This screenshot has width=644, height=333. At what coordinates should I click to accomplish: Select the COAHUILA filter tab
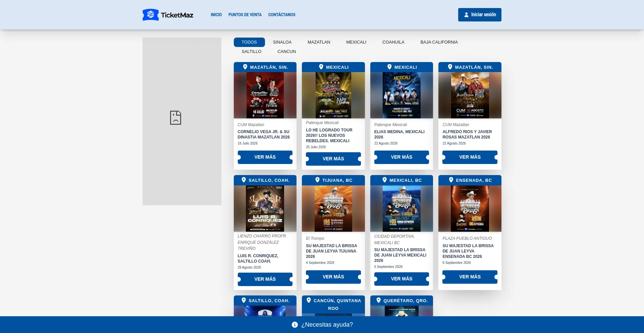click(393, 42)
